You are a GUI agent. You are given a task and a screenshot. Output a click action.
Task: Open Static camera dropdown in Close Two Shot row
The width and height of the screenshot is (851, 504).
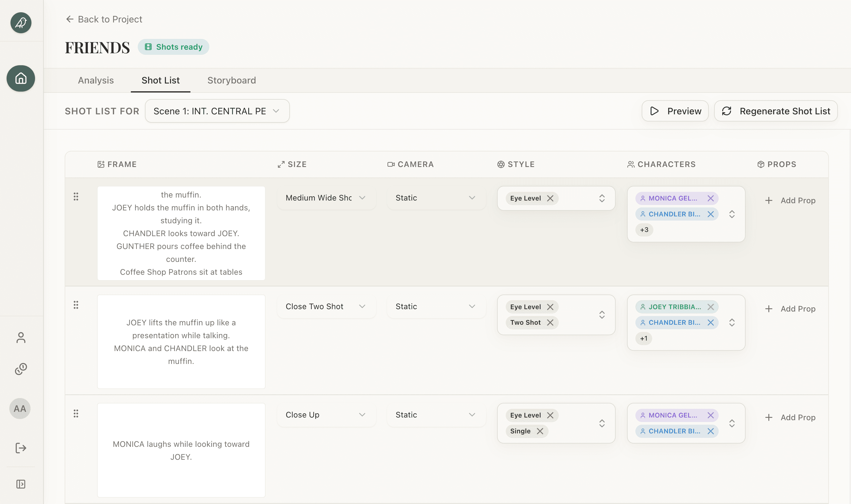(436, 307)
